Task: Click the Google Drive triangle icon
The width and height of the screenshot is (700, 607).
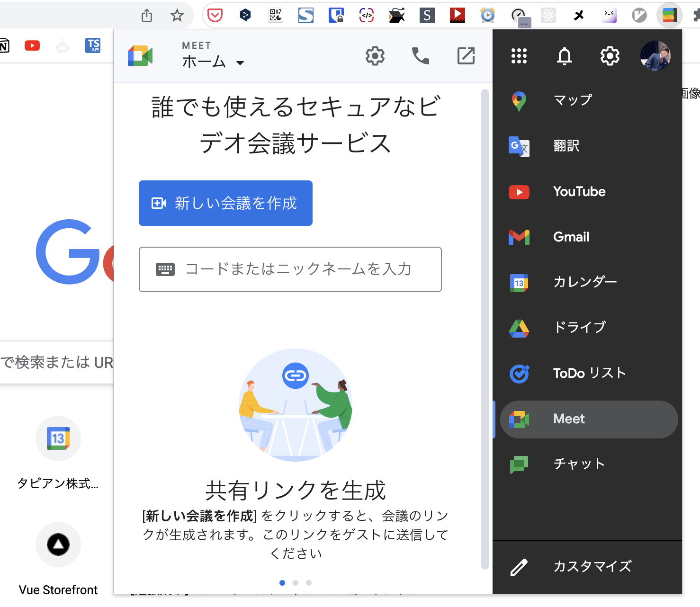Action: point(519,328)
